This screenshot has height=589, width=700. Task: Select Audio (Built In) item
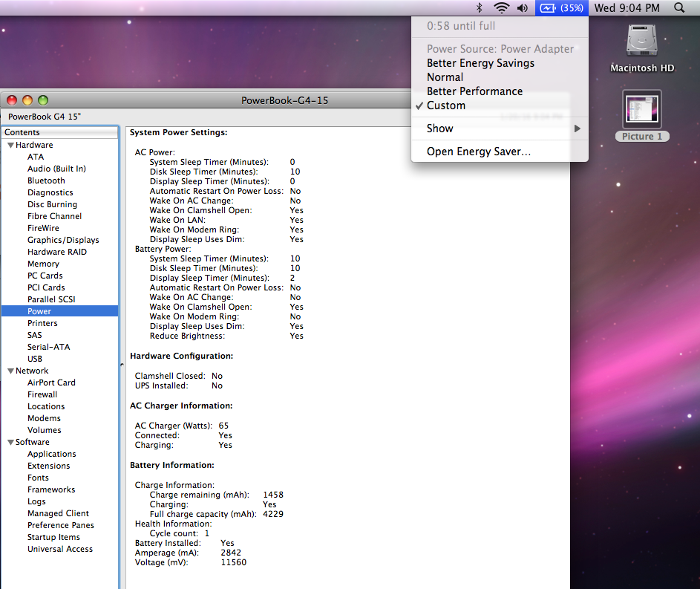pos(56,169)
